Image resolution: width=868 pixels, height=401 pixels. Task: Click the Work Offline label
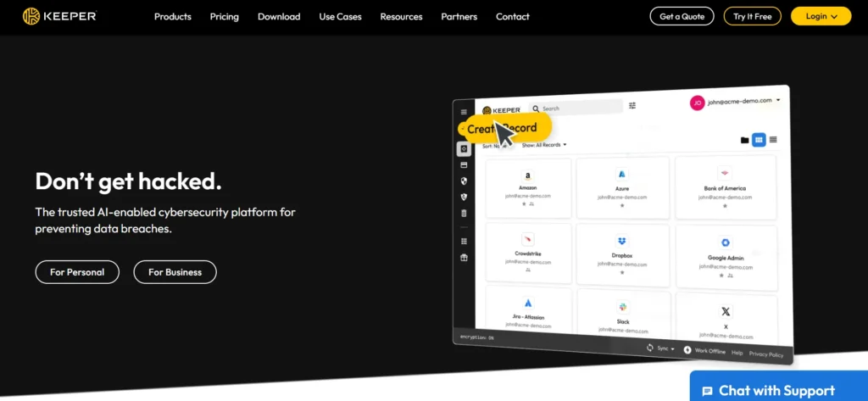pyautogui.click(x=709, y=351)
